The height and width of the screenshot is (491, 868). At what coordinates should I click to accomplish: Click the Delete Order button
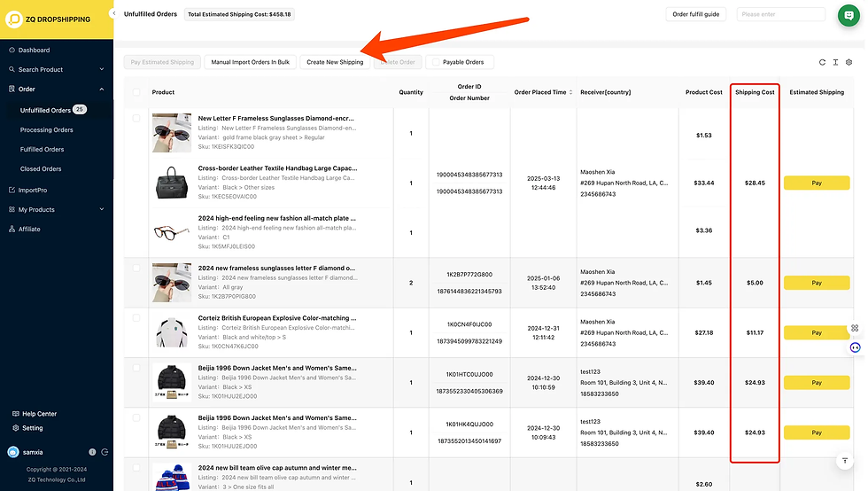tap(398, 62)
